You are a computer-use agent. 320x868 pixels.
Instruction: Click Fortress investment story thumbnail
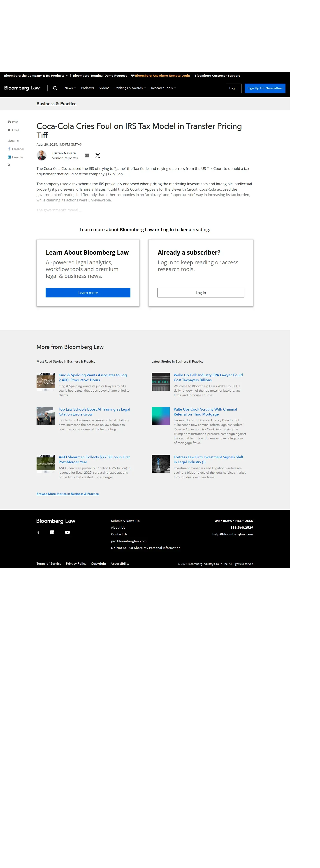coord(161,464)
